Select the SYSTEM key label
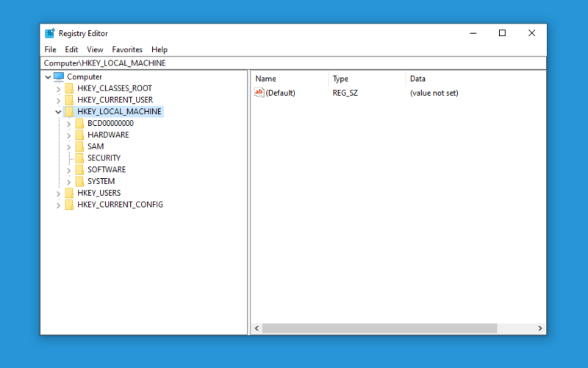The height and width of the screenshot is (368, 588). click(101, 181)
